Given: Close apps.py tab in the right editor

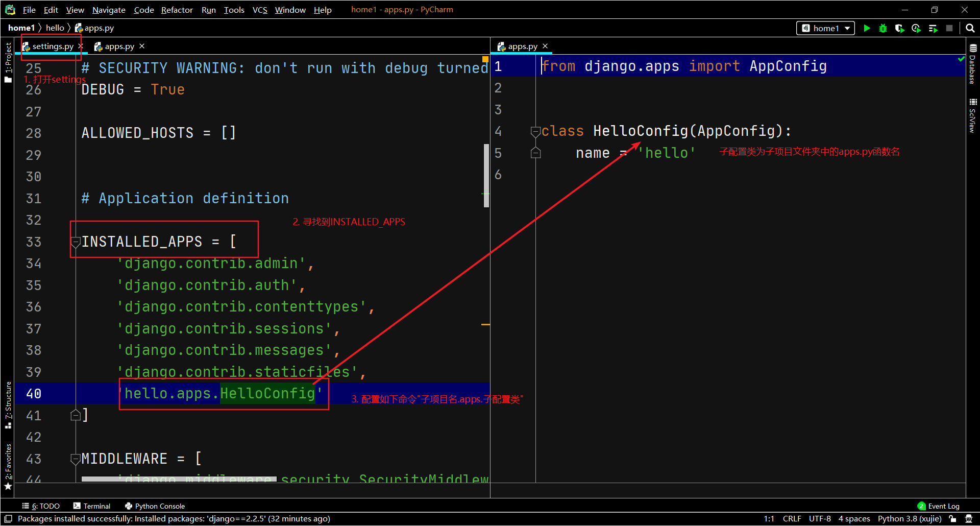Looking at the screenshot, I should point(545,46).
